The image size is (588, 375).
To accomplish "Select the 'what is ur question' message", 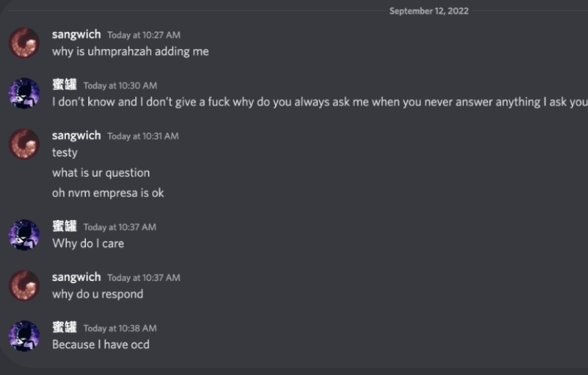I will 100,173.
